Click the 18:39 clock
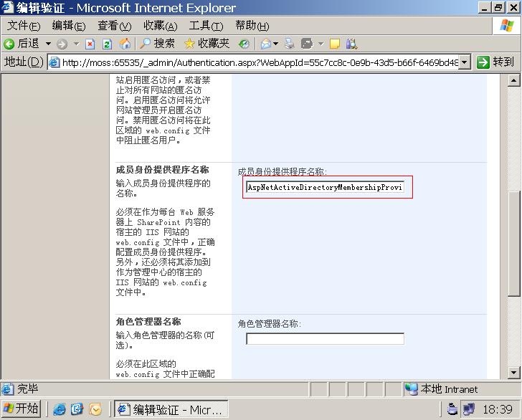522x420 pixels. click(498, 409)
